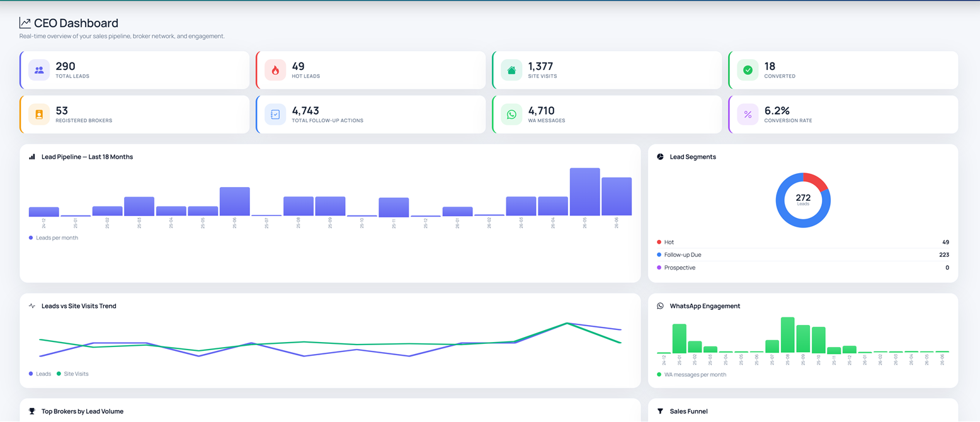The image size is (980, 422).
Task: Select the 4,710 WA messages value
Action: click(x=541, y=111)
